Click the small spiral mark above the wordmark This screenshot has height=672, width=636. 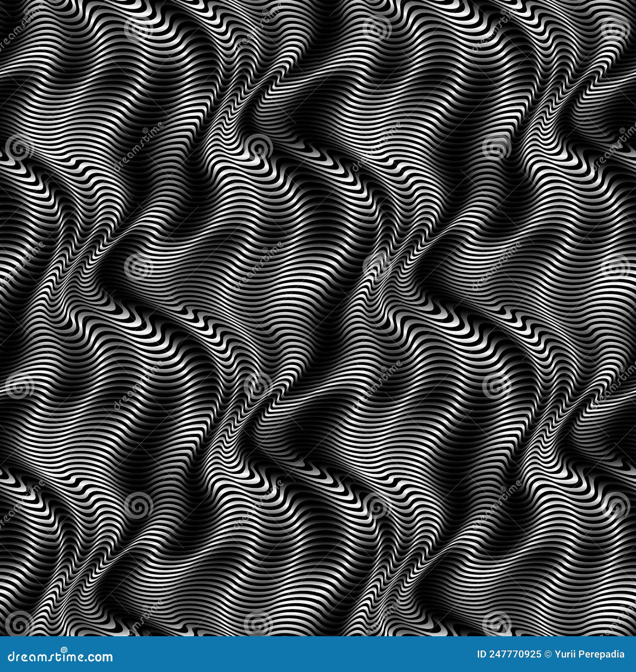pos(64,649)
